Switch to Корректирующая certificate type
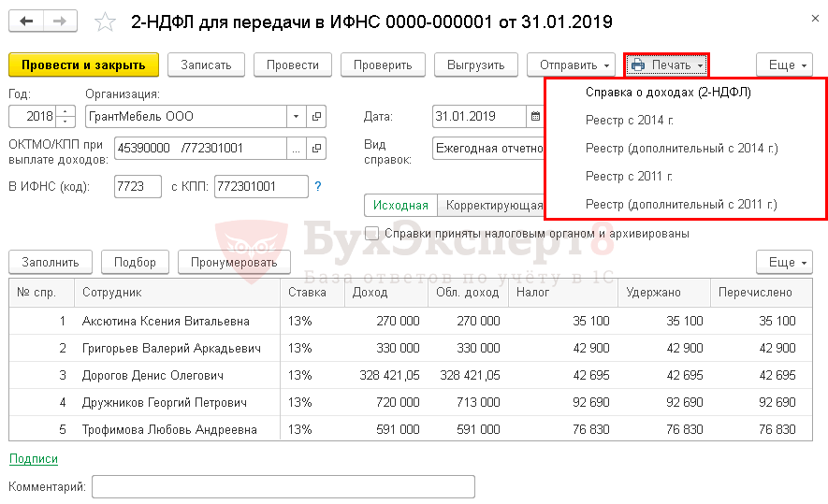Viewport: 828px width, 504px height. coord(494,206)
